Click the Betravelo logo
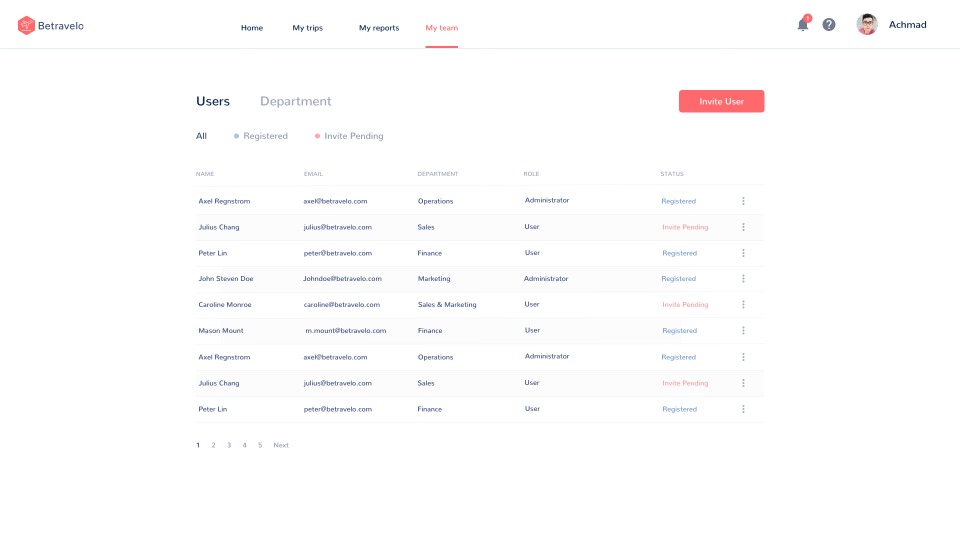 (51, 26)
